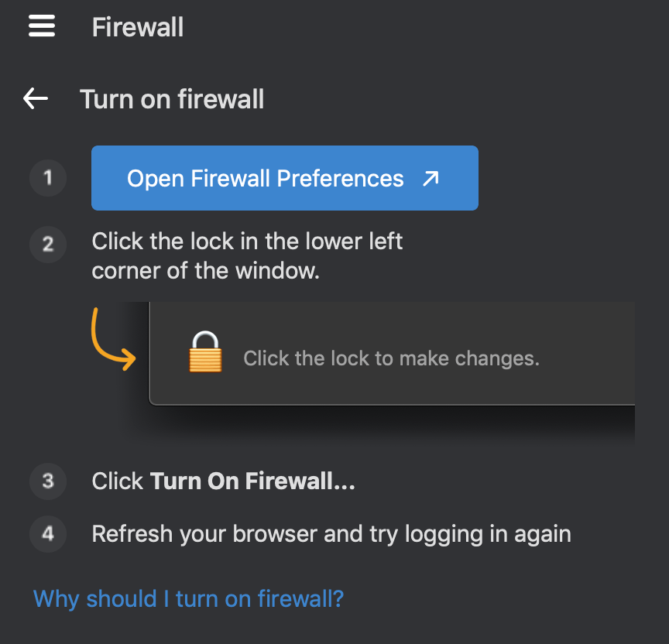Screen dimensions: 669x644
Task: Click the step 4 number badge
Action: (48, 533)
